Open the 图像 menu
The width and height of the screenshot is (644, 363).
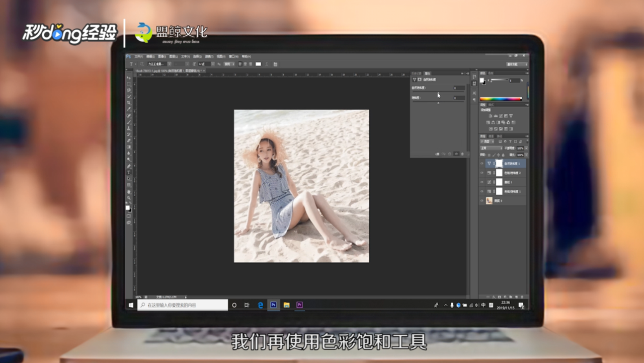pyautogui.click(x=162, y=56)
